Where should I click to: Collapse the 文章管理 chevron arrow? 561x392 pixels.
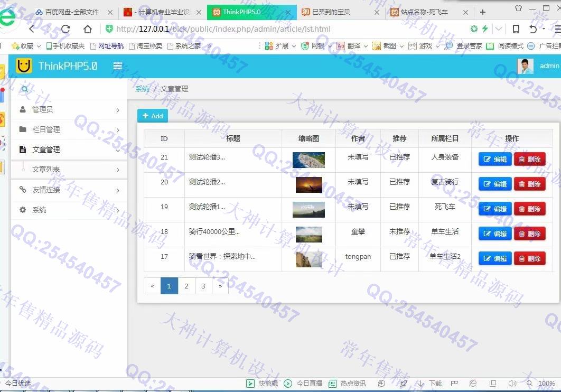[118, 151]
